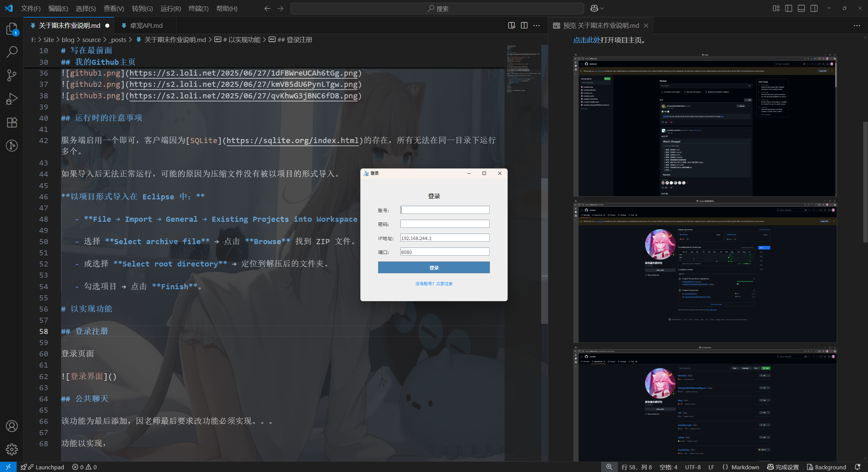Toggle the bottom panel layout button

coord(801,8)
